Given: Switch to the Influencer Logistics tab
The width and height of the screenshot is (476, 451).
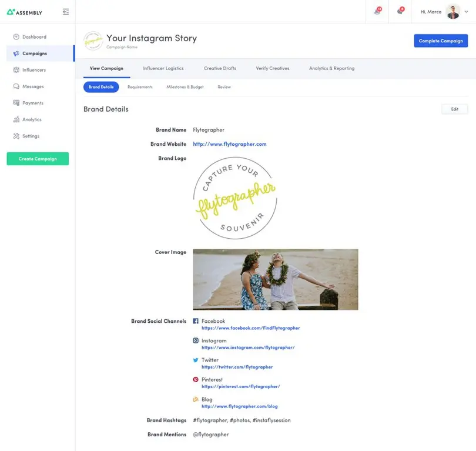Looking at the screenshot, I should [x=163, y=68].
